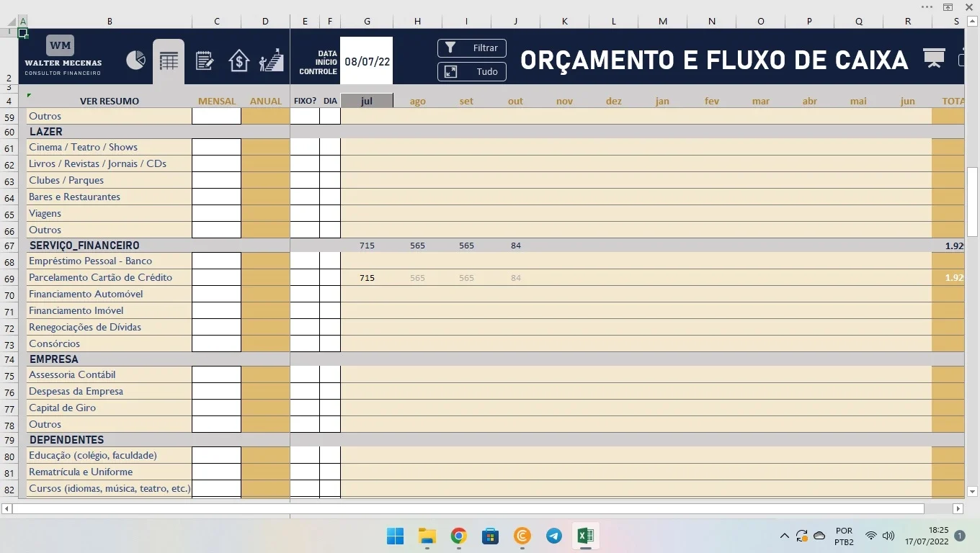The image size is (980, 553).
Task: Click the POR PTB2 language indicator
Action: 845,536
